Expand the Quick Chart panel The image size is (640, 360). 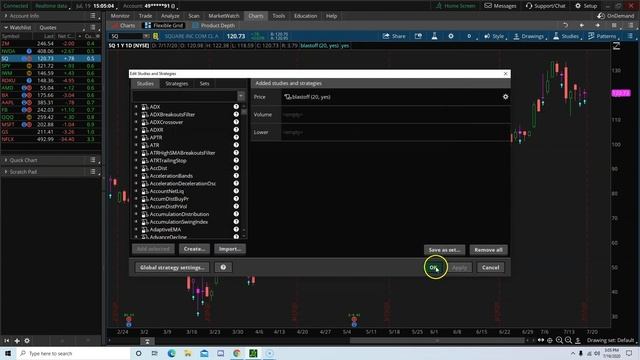pos(6,160)
